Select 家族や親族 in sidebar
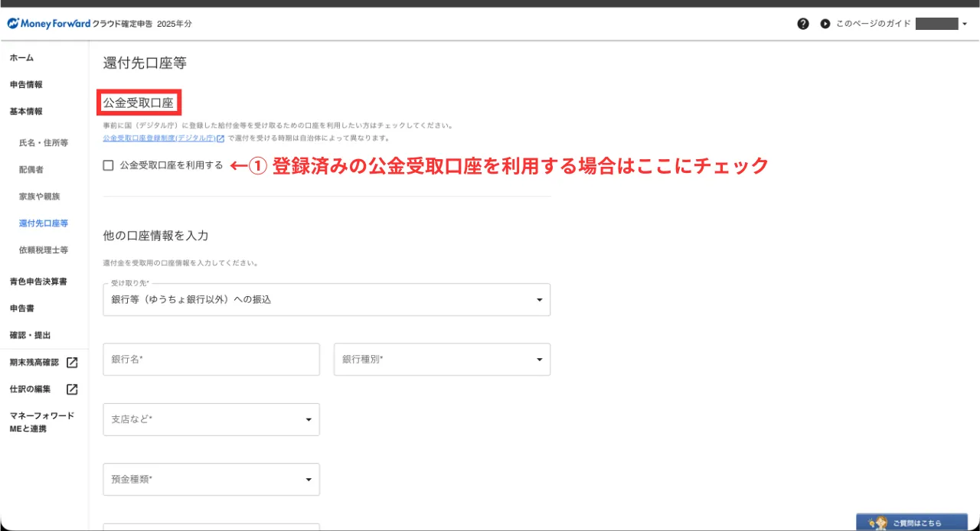This screenshot has height=531, width=980. 39,197
